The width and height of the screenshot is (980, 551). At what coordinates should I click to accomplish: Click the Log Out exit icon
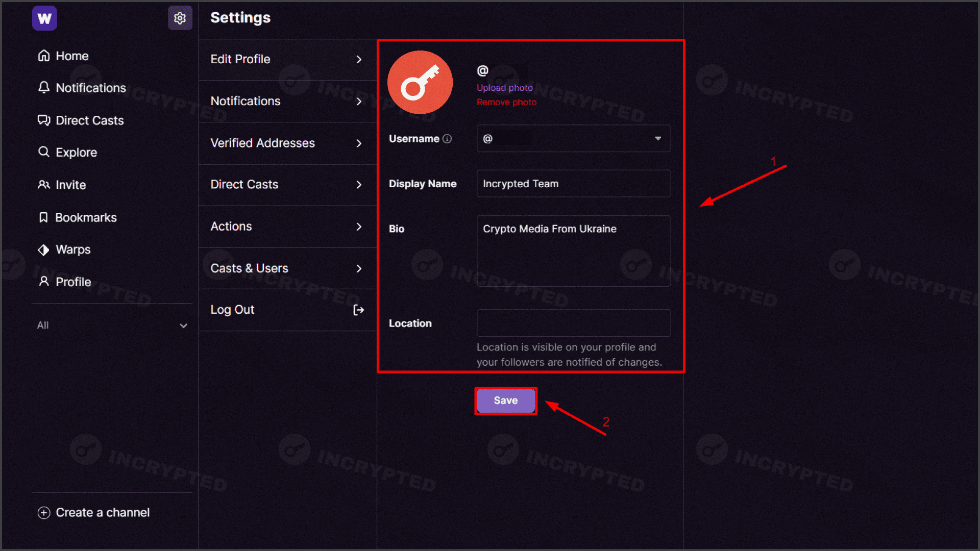pyautogui.click(x=359, y=310)
